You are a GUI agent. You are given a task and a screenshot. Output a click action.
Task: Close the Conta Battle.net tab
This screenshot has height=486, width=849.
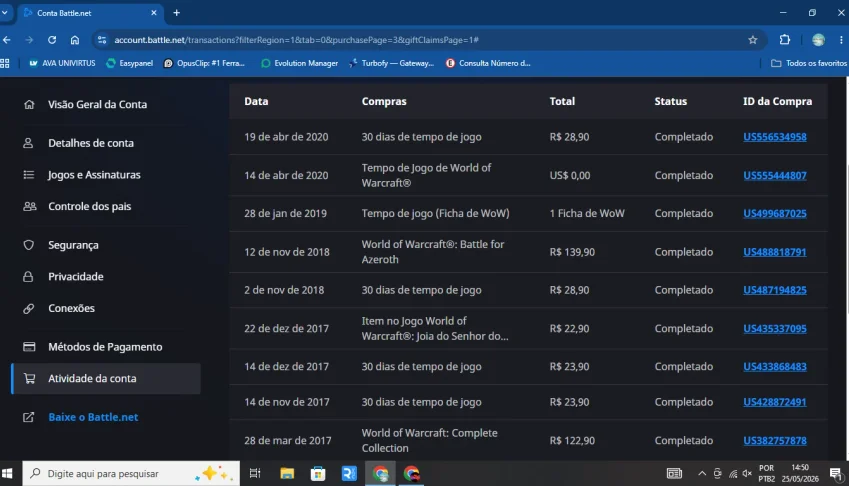[x=154, y=13]
